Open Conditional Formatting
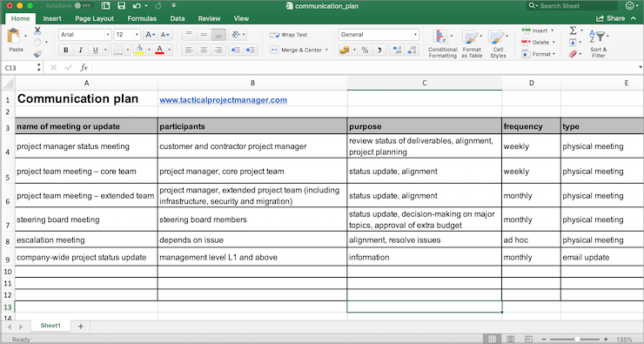Screen dimensions: 644x344 point(442,44)
